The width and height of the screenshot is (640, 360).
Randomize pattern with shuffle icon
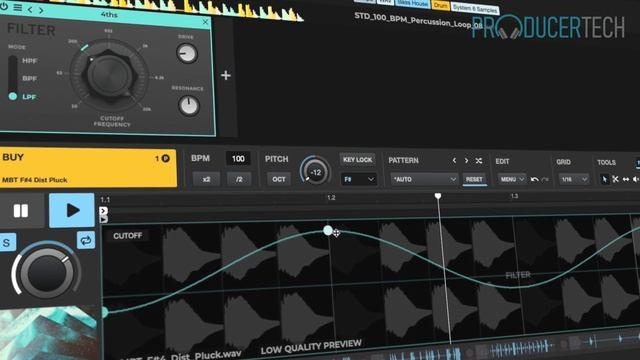pyautogui.click(x=479, y=161)
